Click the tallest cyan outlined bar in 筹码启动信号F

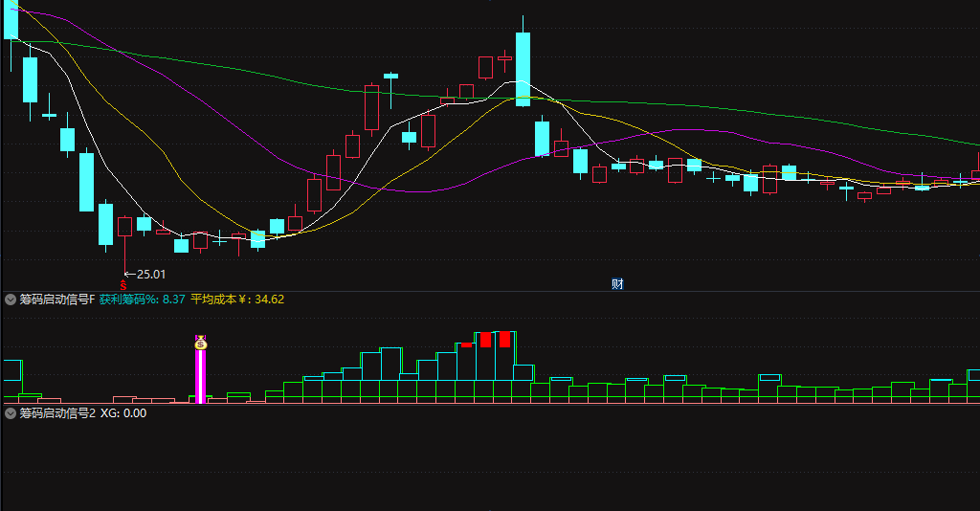click(504, 355)
